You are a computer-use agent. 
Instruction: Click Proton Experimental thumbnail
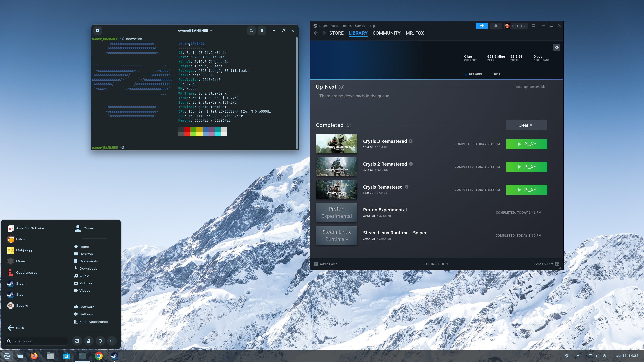pos(337,212)
